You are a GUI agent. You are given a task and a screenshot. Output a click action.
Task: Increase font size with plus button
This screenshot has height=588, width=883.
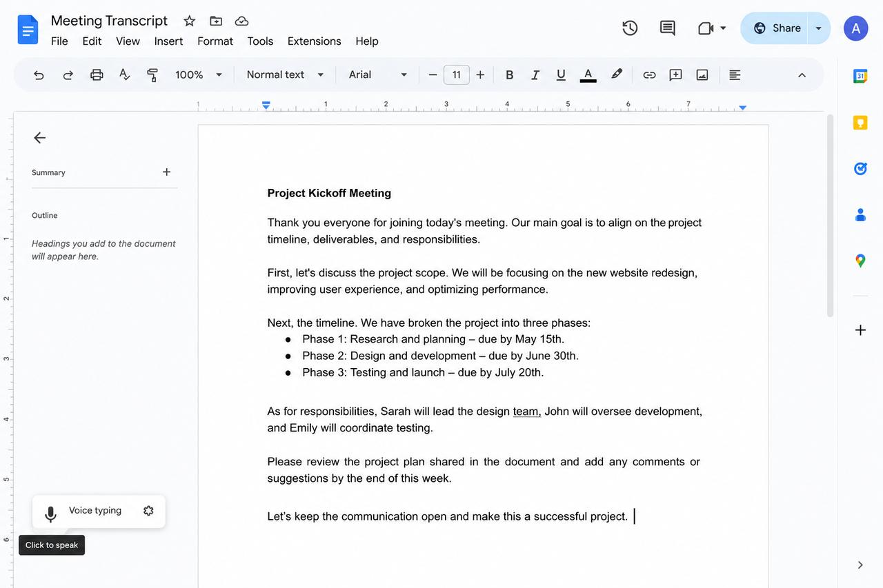(x=480, y=74)
